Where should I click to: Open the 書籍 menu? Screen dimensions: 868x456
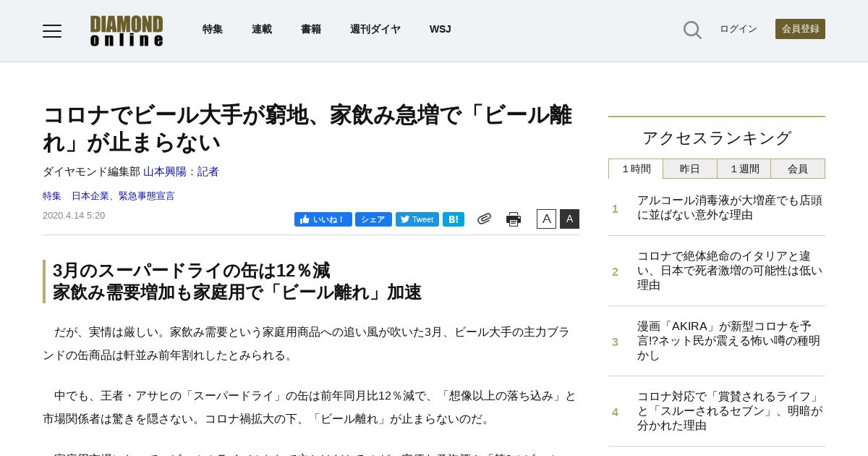311,29
